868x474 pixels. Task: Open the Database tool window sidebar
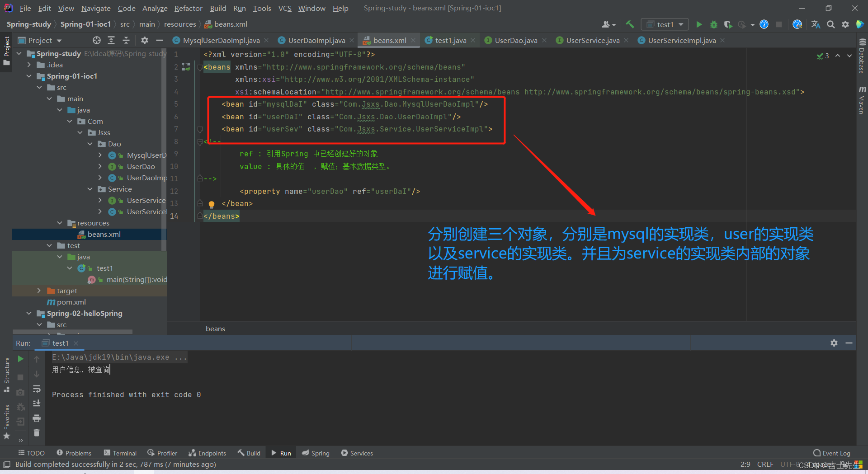coord(862,56)
